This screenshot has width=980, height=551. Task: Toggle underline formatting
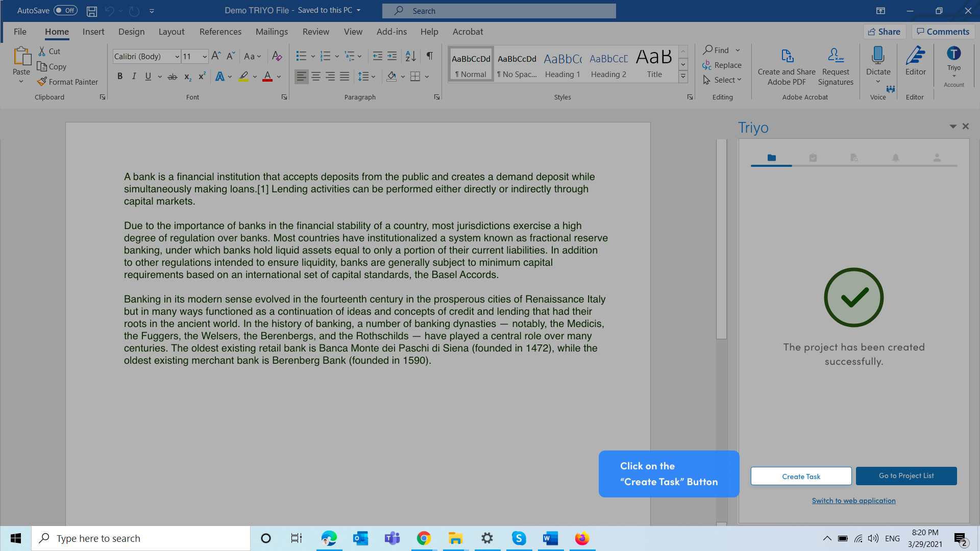[148, 77]
